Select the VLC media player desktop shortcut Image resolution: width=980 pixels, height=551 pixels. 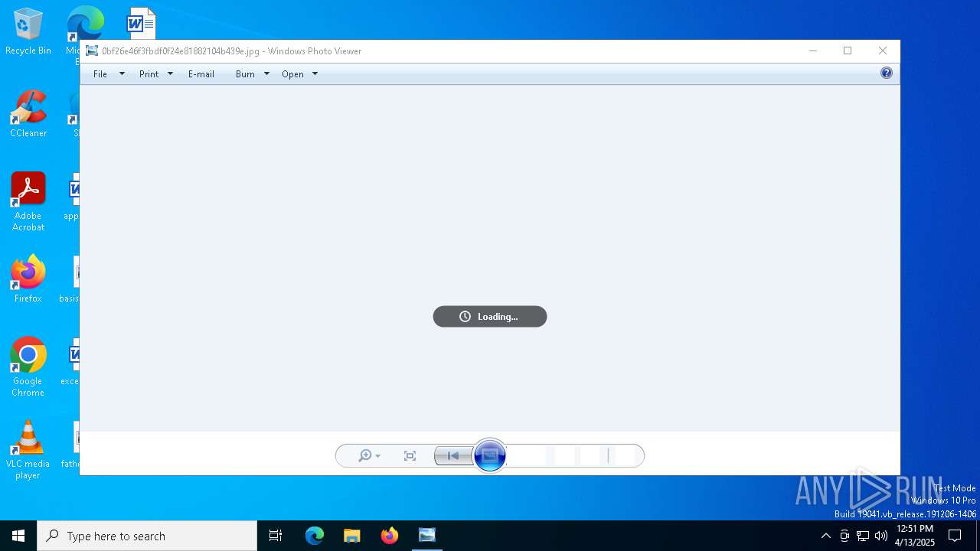[28, 450]
